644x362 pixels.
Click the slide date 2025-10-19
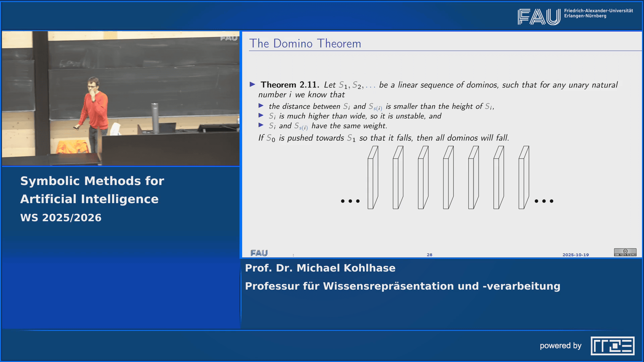pos(576,255)
